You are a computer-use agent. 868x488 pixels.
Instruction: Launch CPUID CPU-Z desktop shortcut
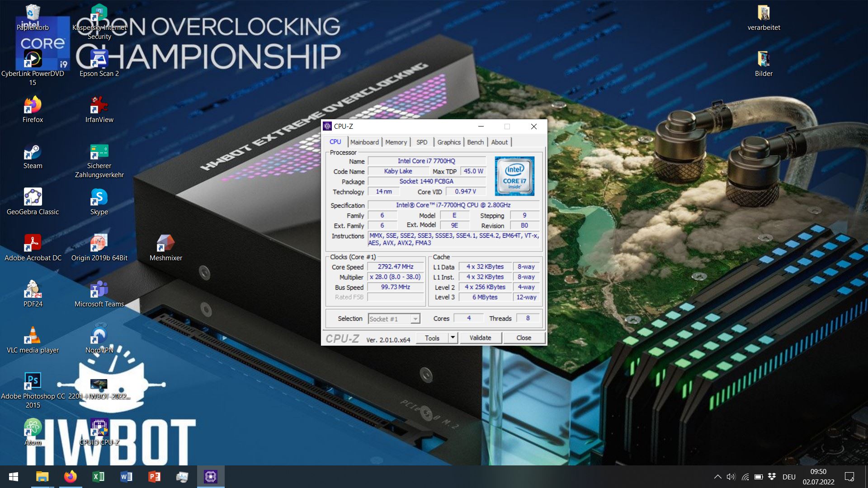[99, 432]
